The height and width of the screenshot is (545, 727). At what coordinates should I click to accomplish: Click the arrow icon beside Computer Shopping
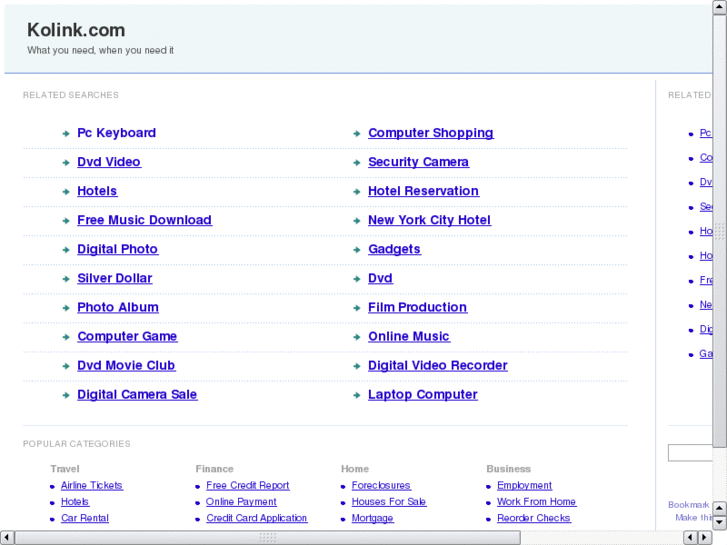click(357, 134)
